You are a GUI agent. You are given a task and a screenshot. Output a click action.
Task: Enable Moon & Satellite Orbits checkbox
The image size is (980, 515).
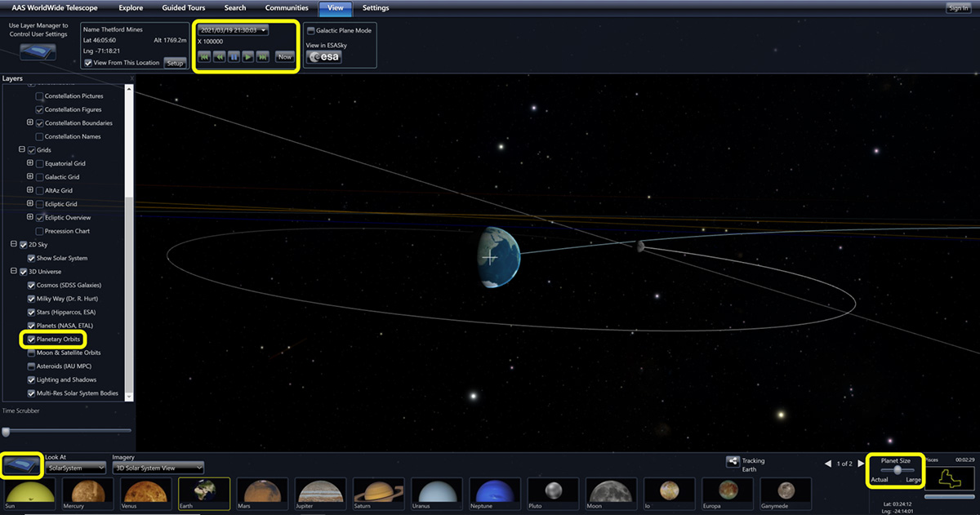32,353
